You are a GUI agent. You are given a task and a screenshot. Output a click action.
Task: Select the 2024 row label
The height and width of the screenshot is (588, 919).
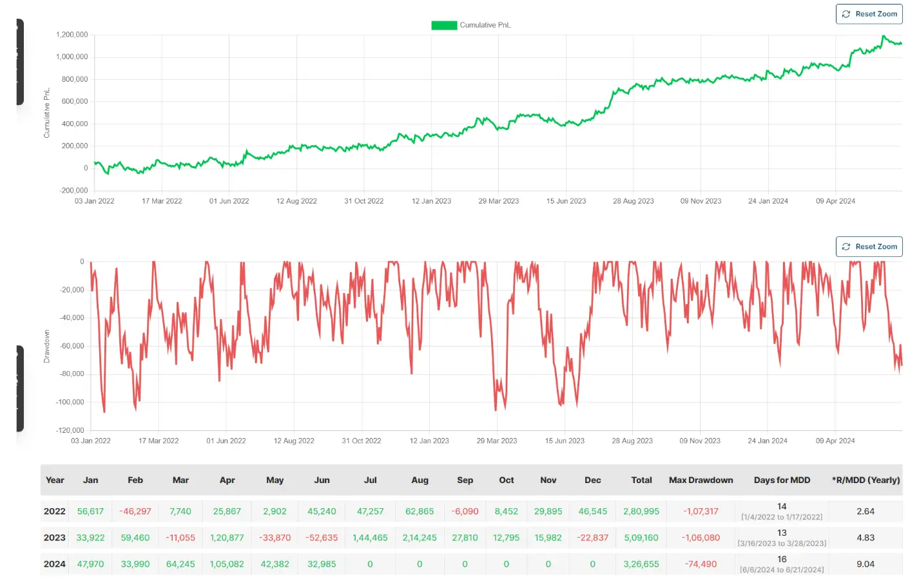tap(55, 564)
